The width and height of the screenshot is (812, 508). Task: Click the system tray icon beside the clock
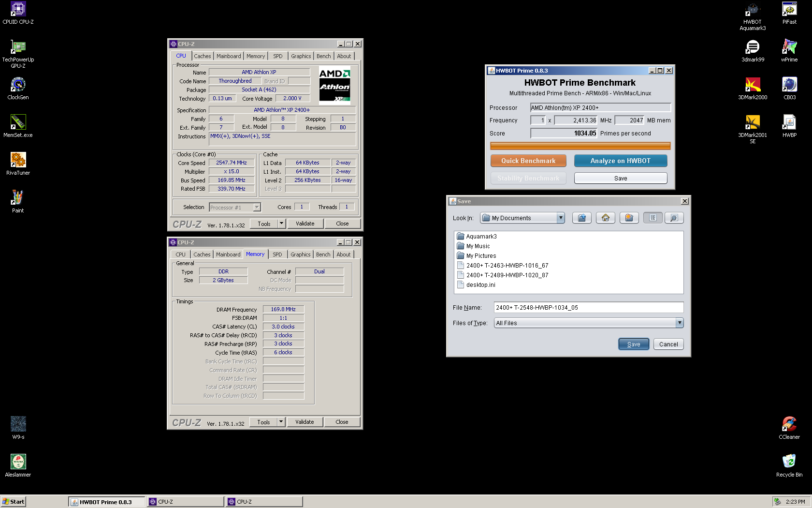pyautogui.click(x=777, y=502)
